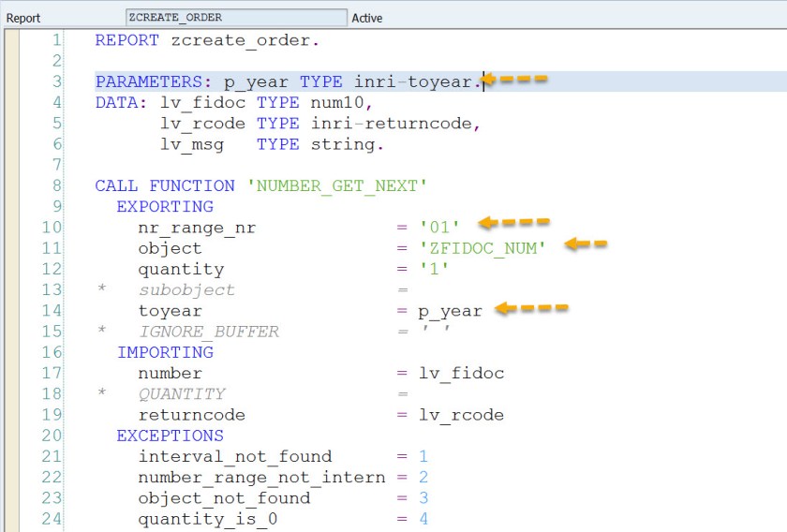Select line number 1 in the gutter
Viewport: 787px width, 532px height.
pyautogui.click(x=56, y=40)
